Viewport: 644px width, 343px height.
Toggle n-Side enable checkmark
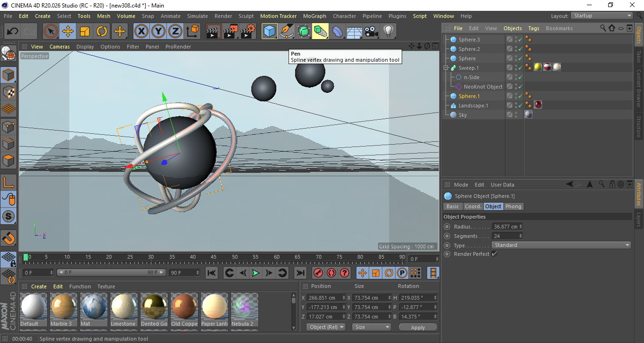click(520, 77)
